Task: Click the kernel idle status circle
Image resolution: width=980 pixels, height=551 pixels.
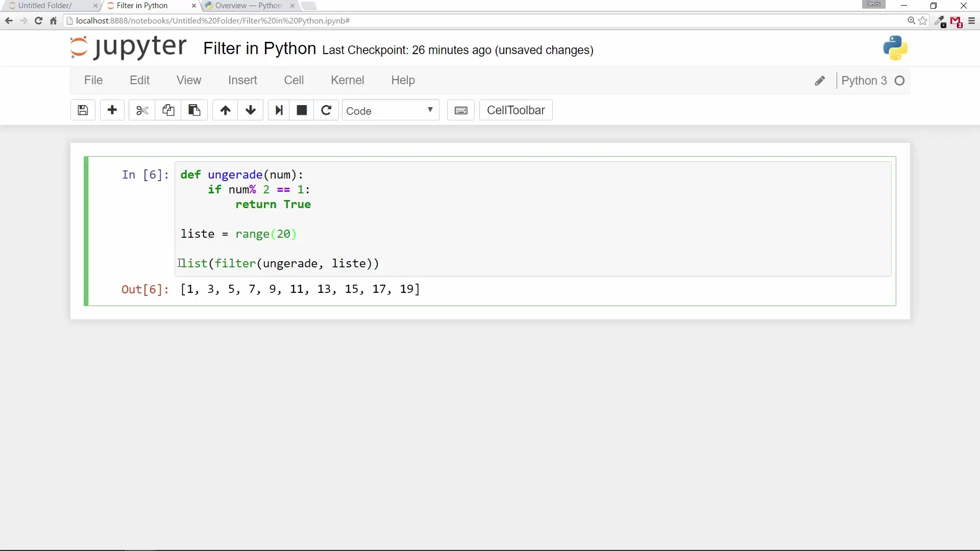Action: [900, 81]
